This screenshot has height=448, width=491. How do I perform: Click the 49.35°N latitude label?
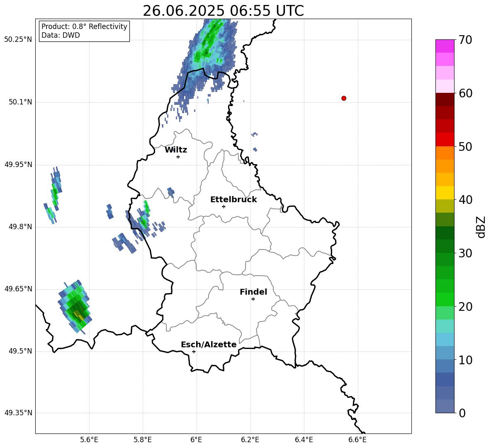coord(18,413)
